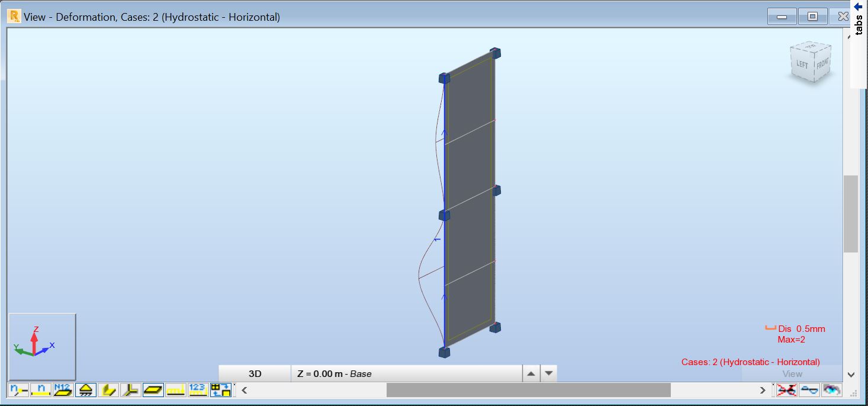The image size is (868, 406).
Task: Switch to the 3D view tab
Action: pyautogui.click(x=255, y=374)
